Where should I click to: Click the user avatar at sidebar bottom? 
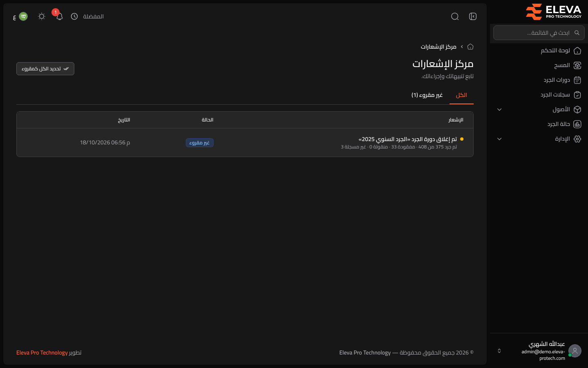coord(575,351)
